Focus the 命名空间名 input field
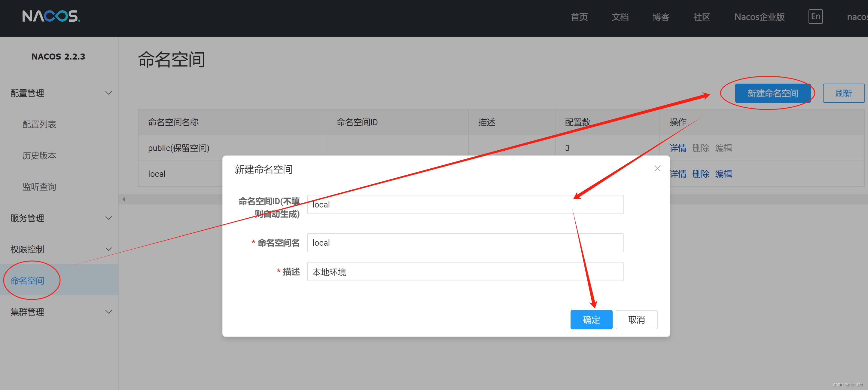The image size is (868, 390). [x=465, y=243]
